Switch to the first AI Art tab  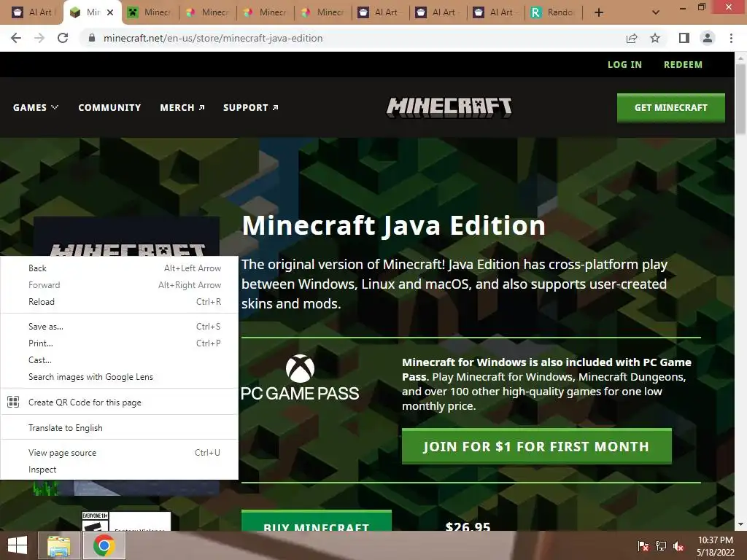click(x=34, y=12)
